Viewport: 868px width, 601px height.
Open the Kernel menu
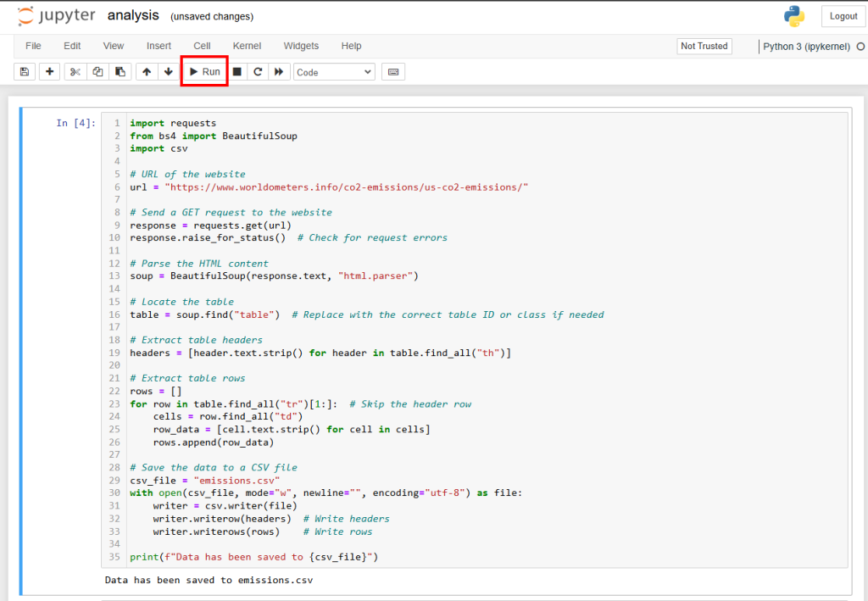click(x=247, y=46)
